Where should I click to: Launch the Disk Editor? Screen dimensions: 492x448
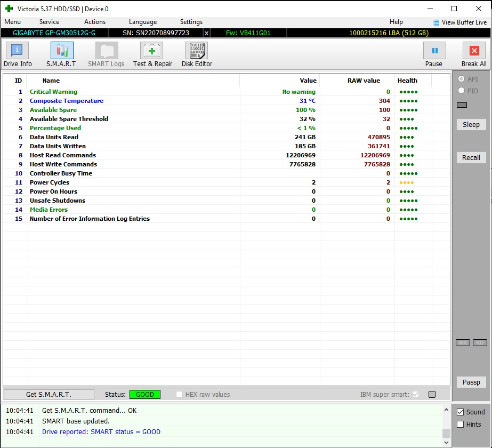pos(197,55)
